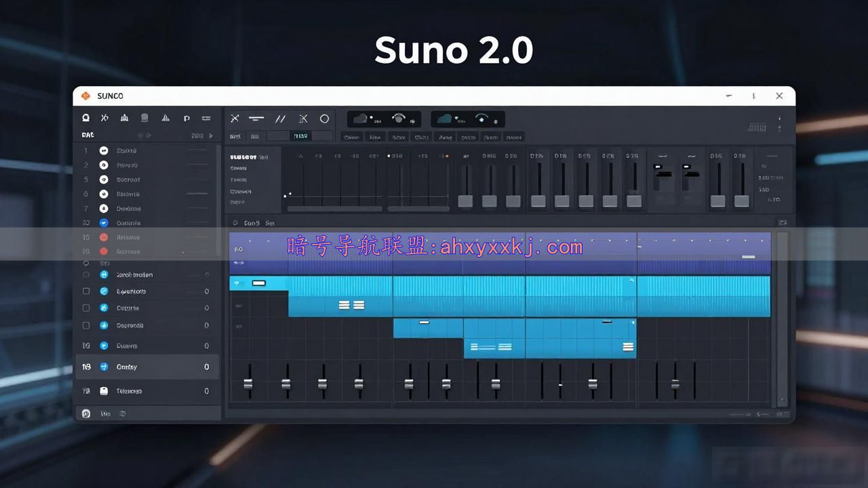Select the horizontal line tool in main toolbar
Viewport: 868px width, 488px height.
click(256, 119)
